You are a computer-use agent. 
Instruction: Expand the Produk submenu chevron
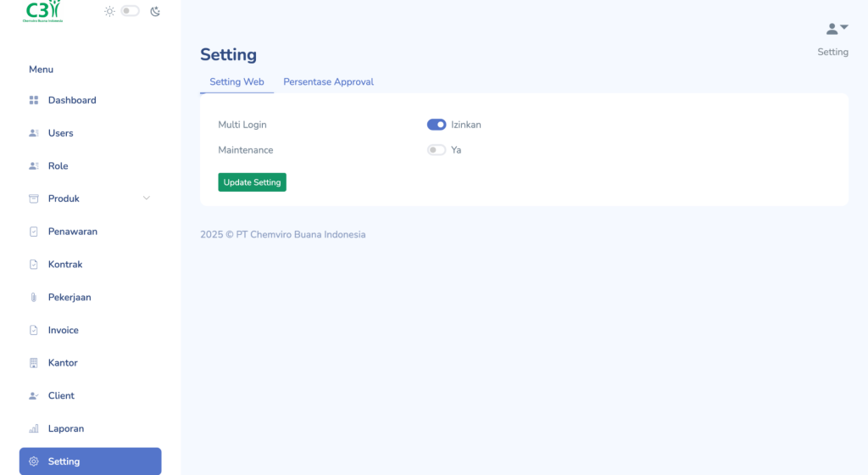(146, 198)
